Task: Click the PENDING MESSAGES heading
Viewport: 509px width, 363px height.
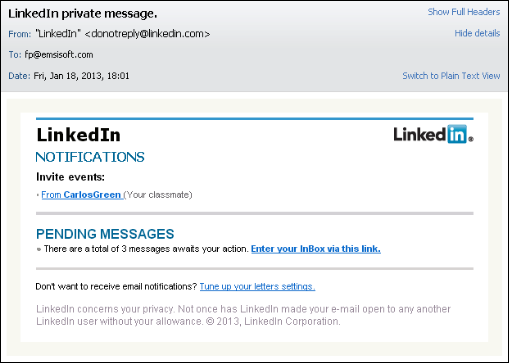Action: pos(105,234)
